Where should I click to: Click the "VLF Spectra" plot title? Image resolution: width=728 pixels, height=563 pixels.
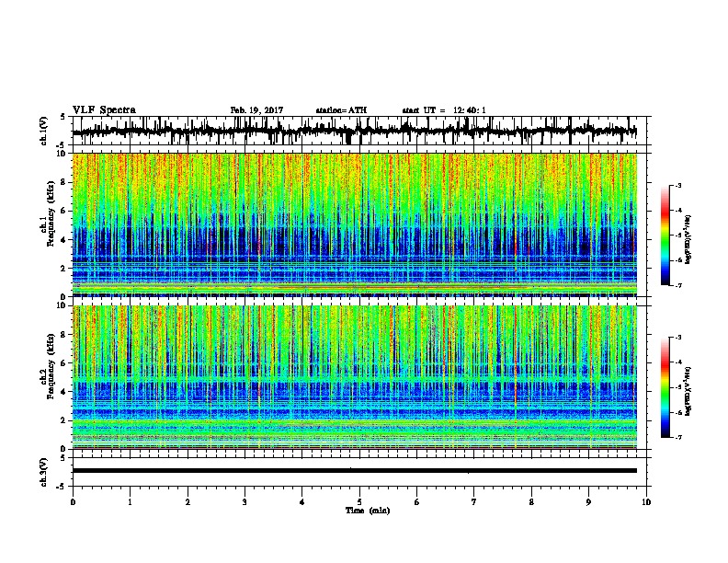(104, 110)
